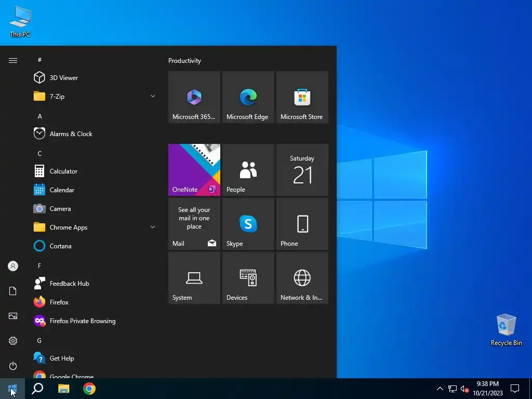Open taskbar Search magnifier
The width and height of the screenshot is (532, 399).
37,389
